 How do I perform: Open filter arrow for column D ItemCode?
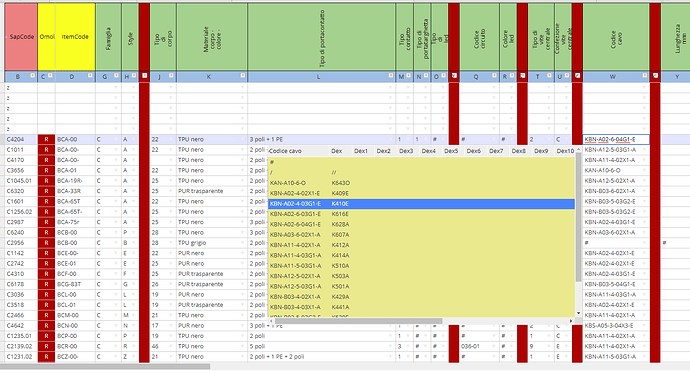90,76
